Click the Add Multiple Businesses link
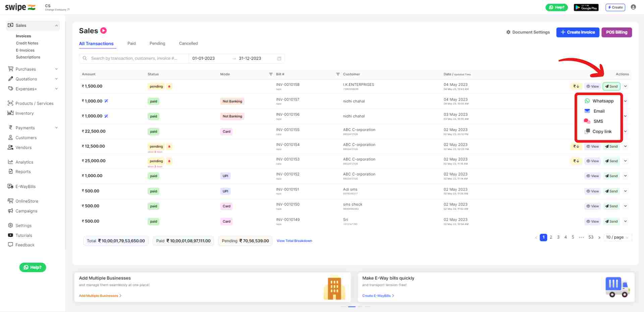 click(100, 296)
